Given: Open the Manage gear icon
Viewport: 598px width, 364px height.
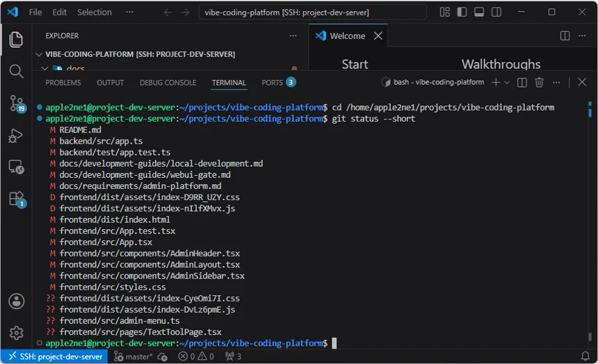Looking at the screenshot, I should [x=17, y=333].
